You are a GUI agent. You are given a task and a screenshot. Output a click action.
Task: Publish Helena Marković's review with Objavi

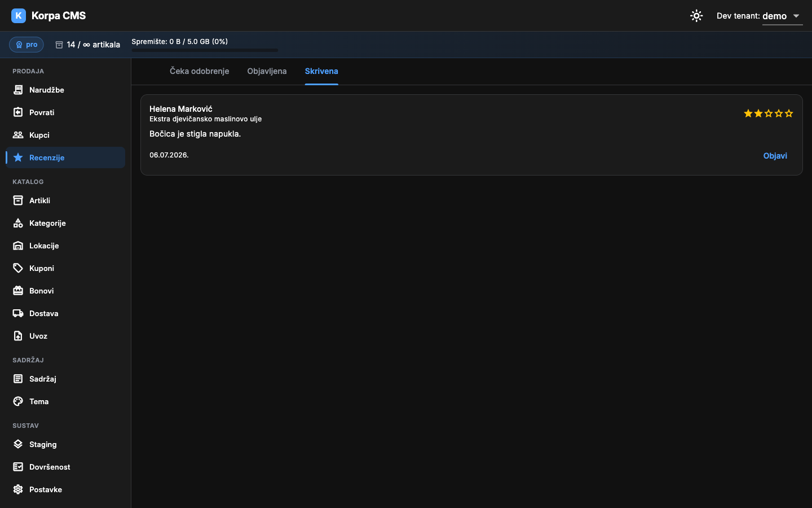pyautogui.click(x=775, y=156)
